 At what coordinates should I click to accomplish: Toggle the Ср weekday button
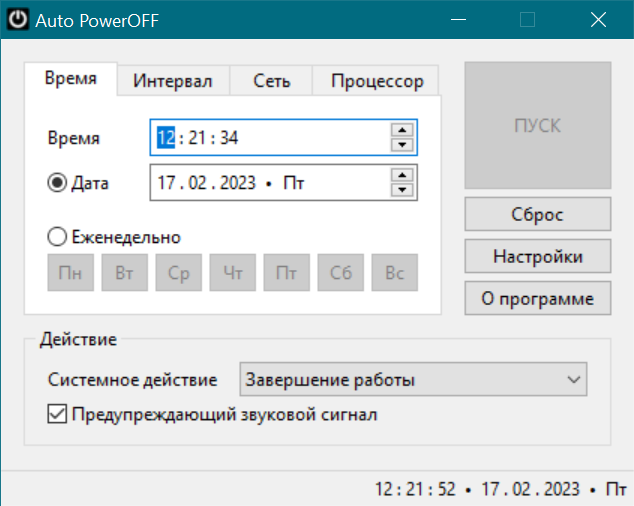coord(179,273)
